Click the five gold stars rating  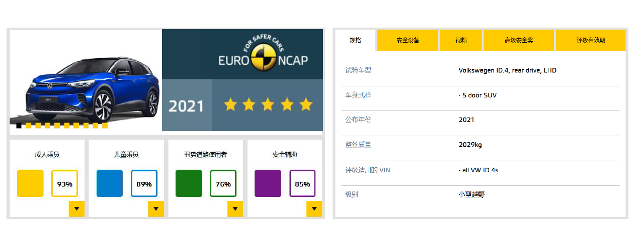pyautogui.click(x=268, y=105)
